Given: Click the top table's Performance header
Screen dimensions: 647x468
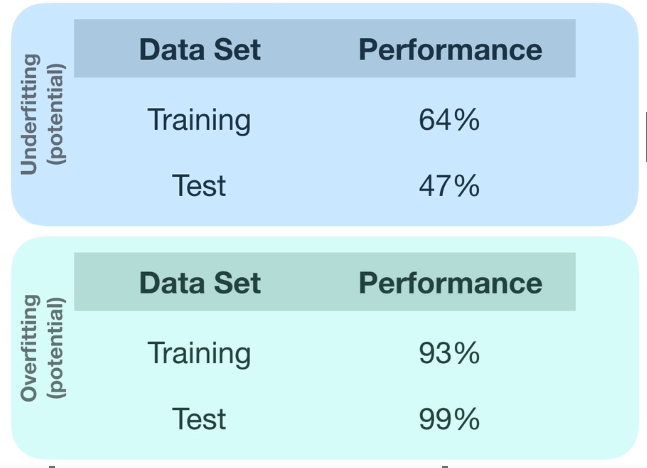Looking at the screenshot, I should click(450, 50).
